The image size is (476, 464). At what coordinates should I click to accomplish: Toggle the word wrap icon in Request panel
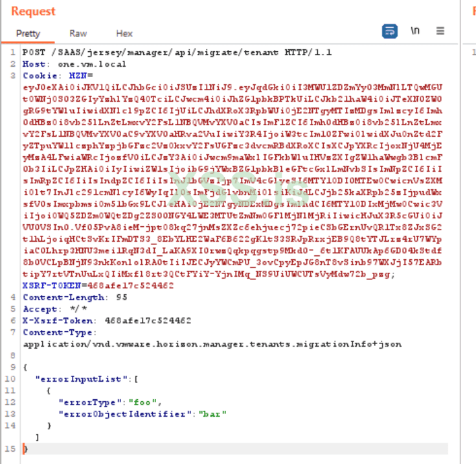click(389, 31)
